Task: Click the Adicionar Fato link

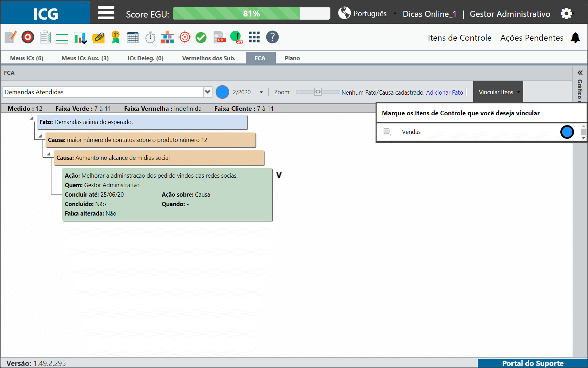Action: click(444, 93)
